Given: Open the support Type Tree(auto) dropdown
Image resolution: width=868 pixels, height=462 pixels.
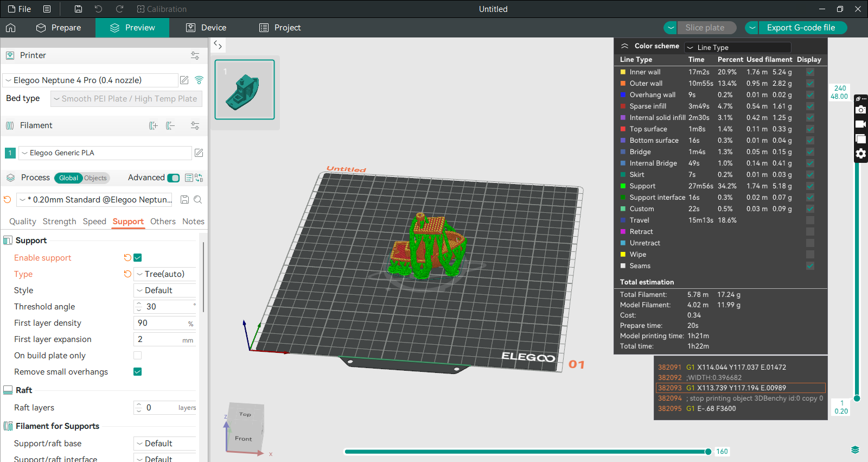Looking at the screenshot, I should tap(165, 274).
